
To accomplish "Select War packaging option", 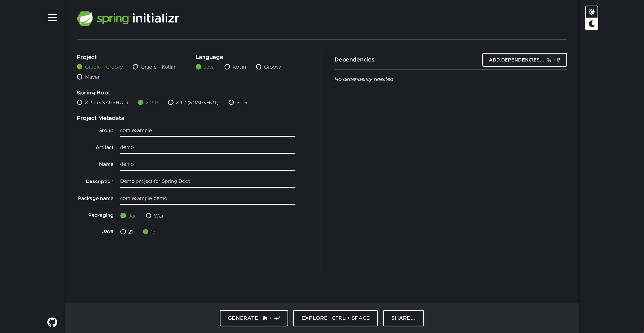I will pyautogui.click(x=148, y=216).
